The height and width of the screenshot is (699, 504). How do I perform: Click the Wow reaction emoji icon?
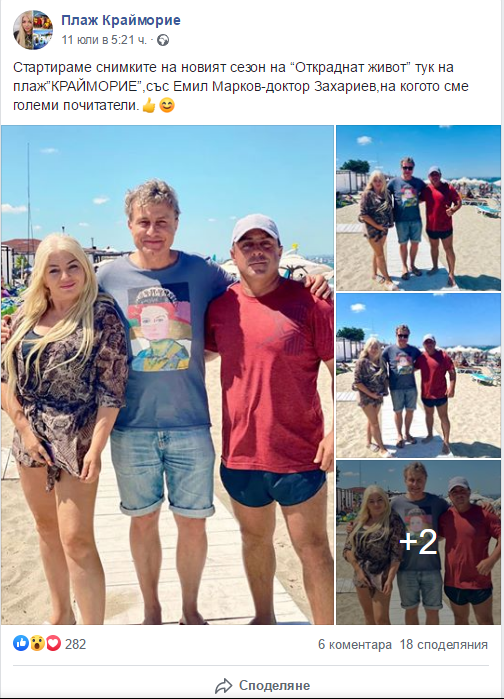tap(37, 643)
